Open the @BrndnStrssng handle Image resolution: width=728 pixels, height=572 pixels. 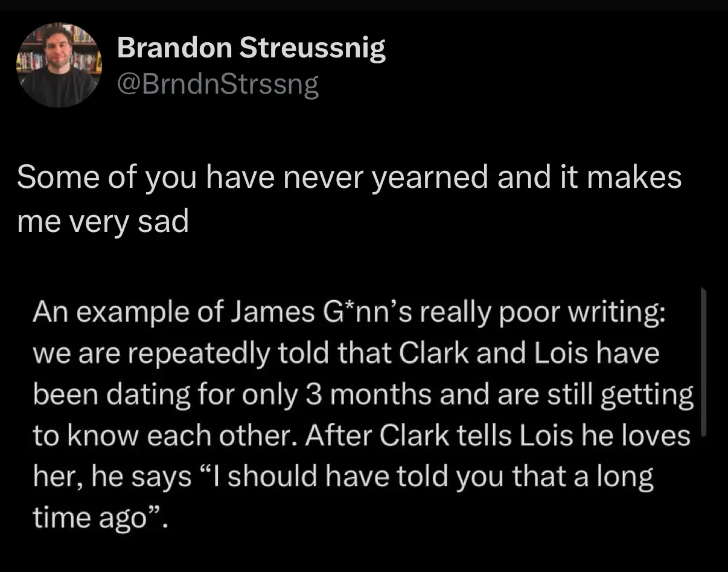point(217,85)
